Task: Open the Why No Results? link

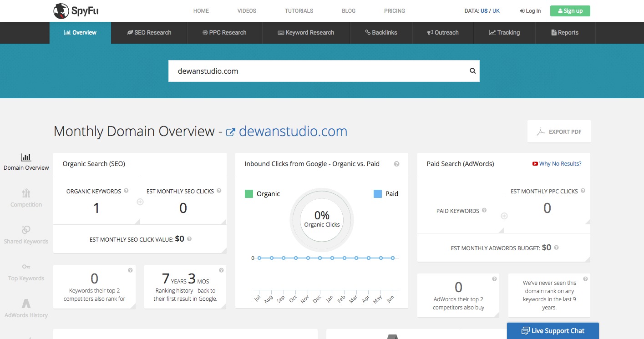Action: pyautogui.click(x=560, y=164)
